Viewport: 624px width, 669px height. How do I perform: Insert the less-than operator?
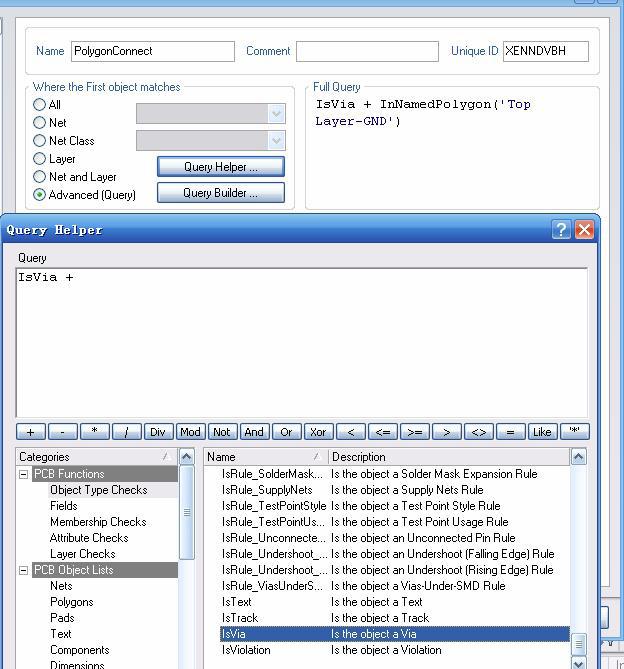(351, 432)
